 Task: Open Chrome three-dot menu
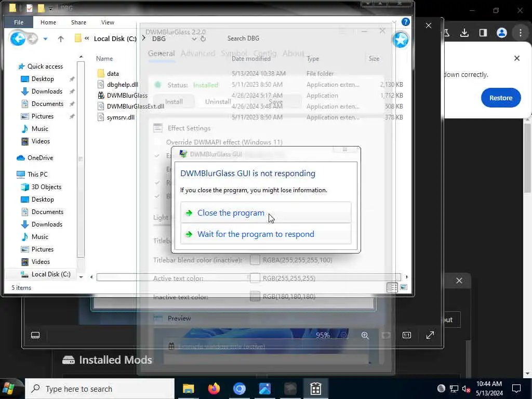click(x=521, y=33)
